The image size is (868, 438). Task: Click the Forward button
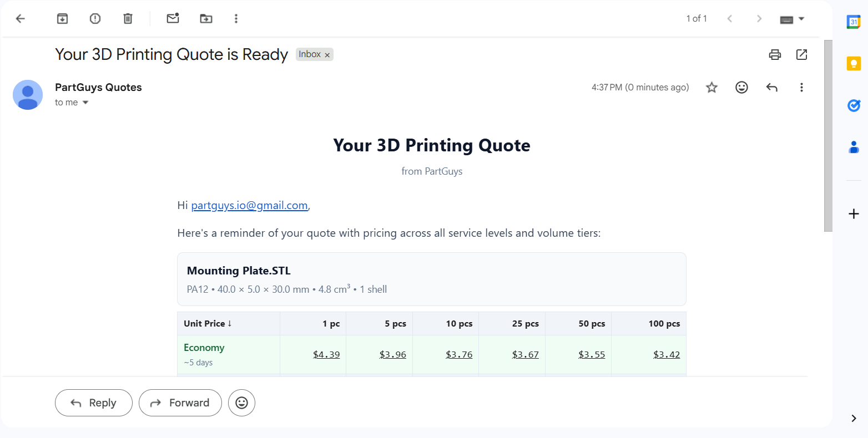coord(180,403)
